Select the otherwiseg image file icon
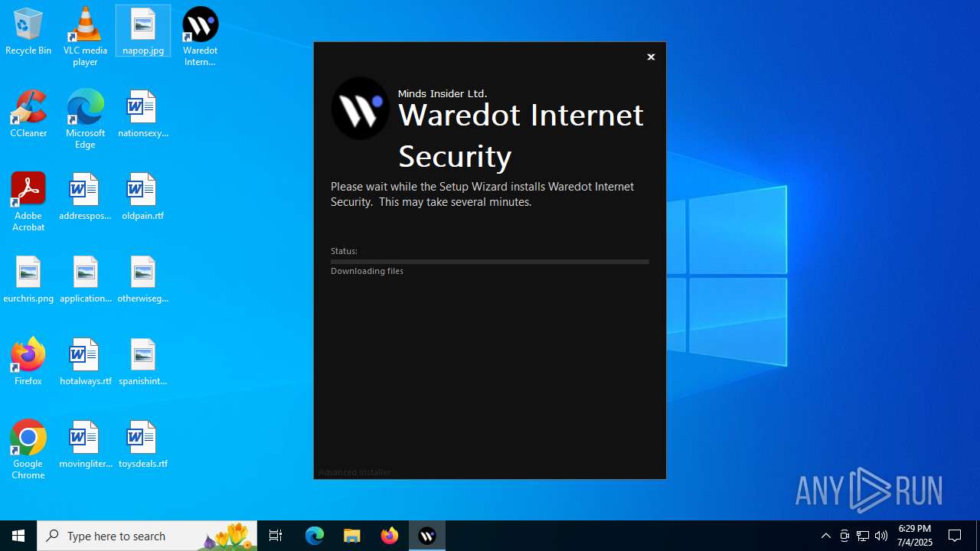 [x=143, y=279]
